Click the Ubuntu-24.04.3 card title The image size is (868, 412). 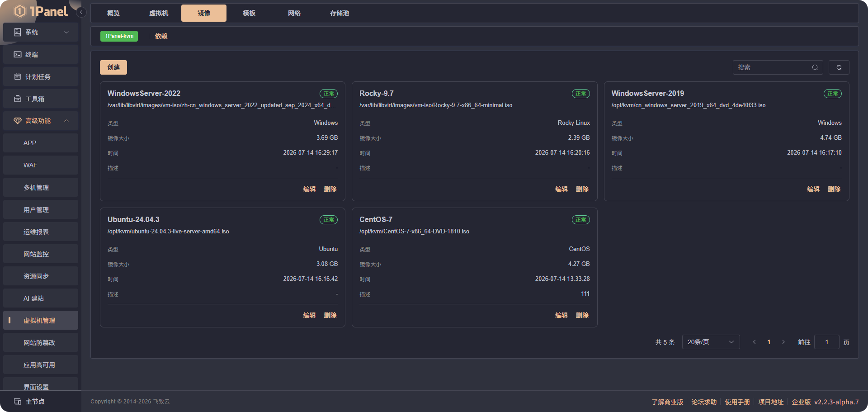133,219
